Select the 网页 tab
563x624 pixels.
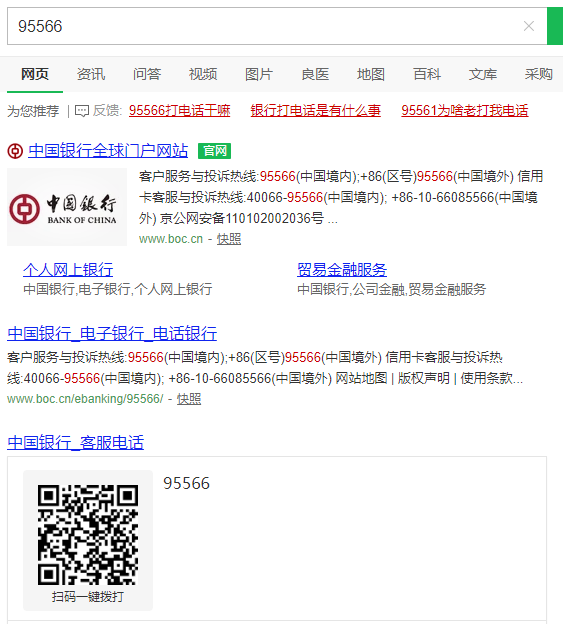pos(35,74)
